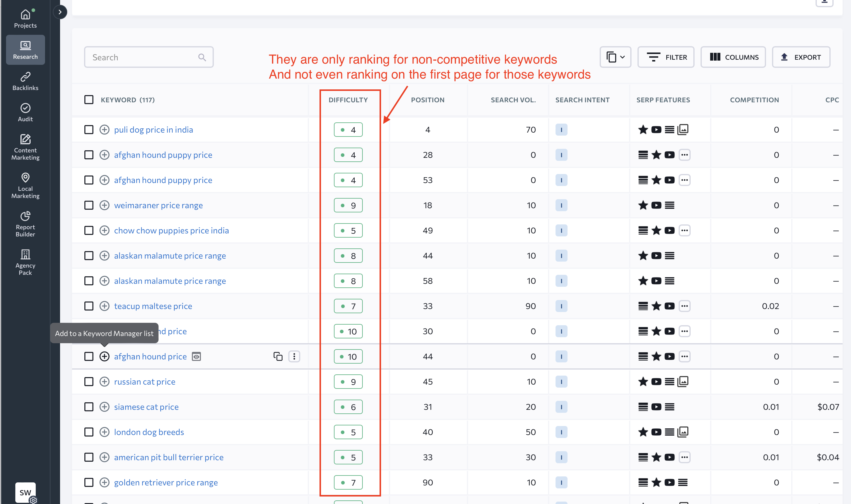Check the teacup maltese price row

pos(89,306)
